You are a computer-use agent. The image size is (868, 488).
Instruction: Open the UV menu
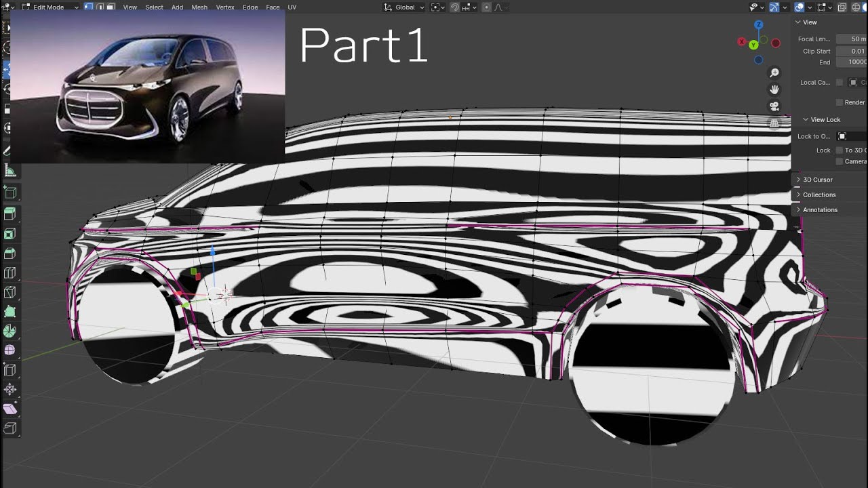292,7
